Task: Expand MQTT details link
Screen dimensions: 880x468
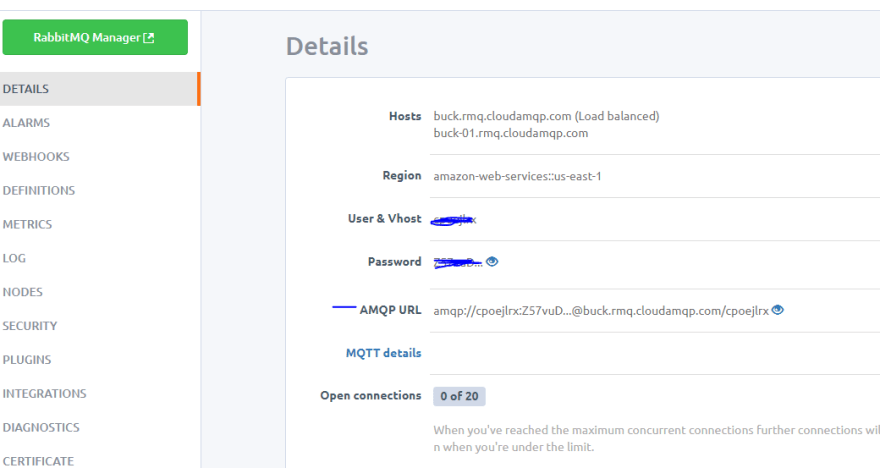Action: 383,353
